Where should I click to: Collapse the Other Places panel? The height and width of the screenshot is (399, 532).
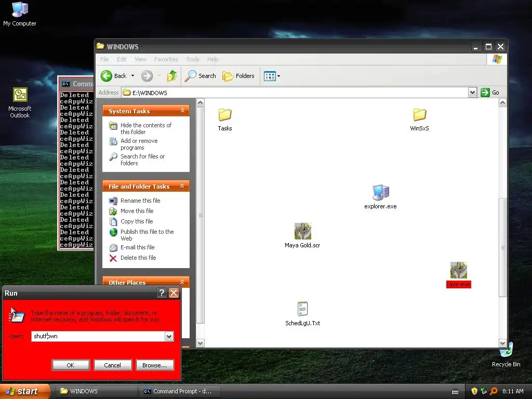(182, 282)
